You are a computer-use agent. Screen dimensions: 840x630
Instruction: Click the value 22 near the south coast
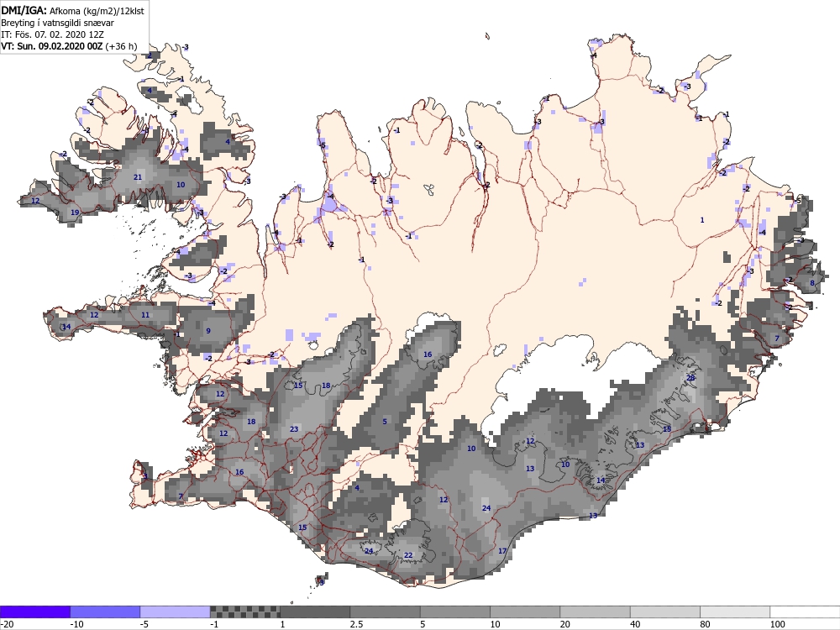coord(408,555)
